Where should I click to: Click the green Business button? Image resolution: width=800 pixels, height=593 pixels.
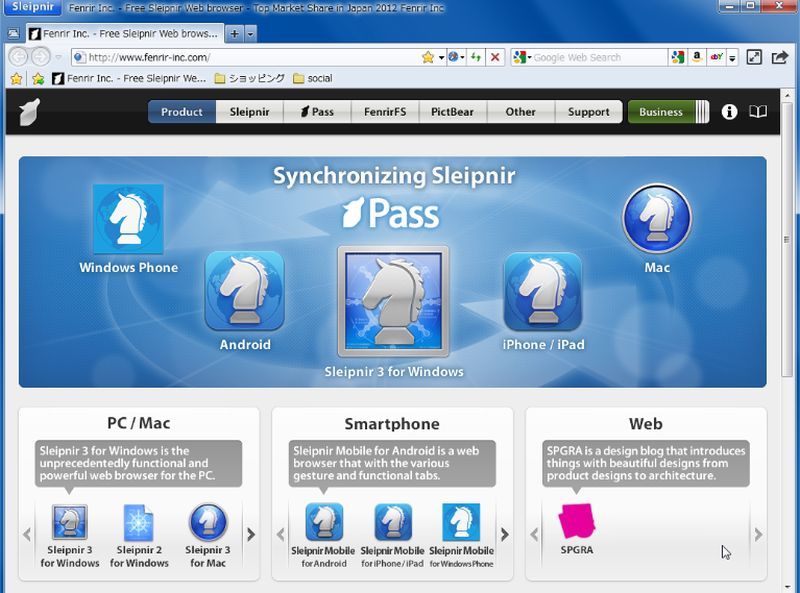(x=661, y=112)
